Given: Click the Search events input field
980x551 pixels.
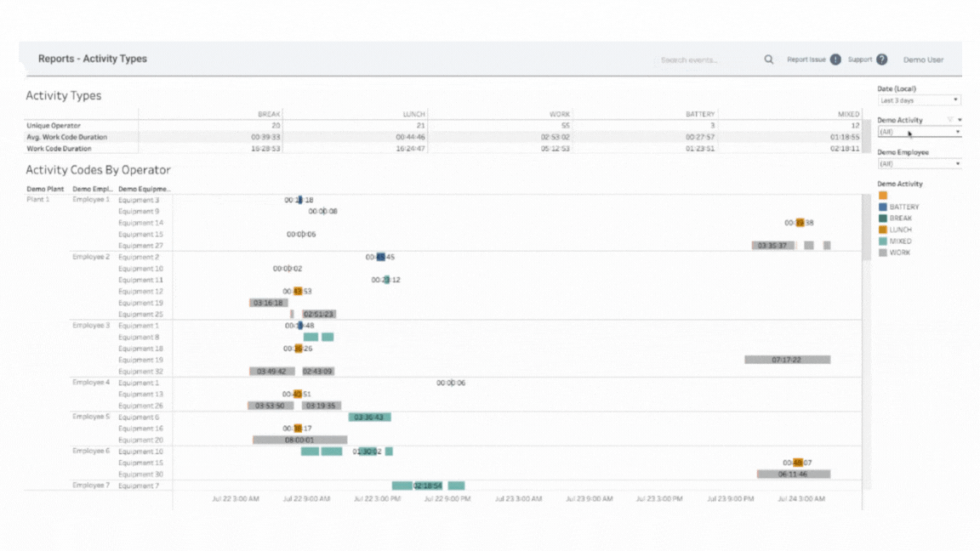Looking at the screenshot, I should click(x=698, y=59).
